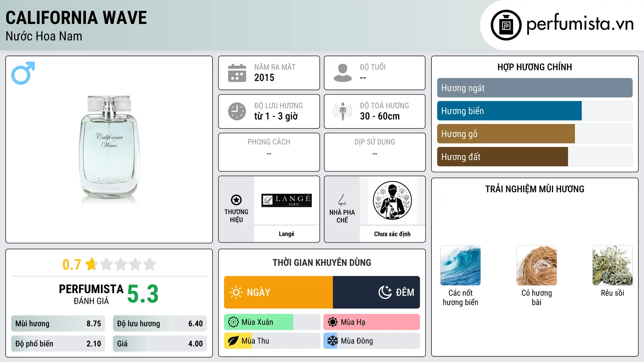Screen dimensions: 644x362
Task: Click the Mùa Hạ season bar
Action: 371,322
